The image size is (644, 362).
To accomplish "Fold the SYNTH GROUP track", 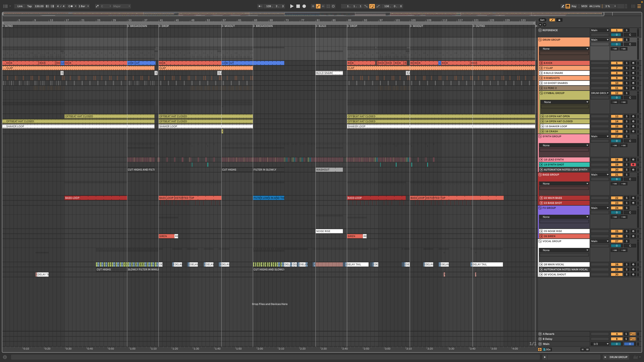I will [540, 137].
